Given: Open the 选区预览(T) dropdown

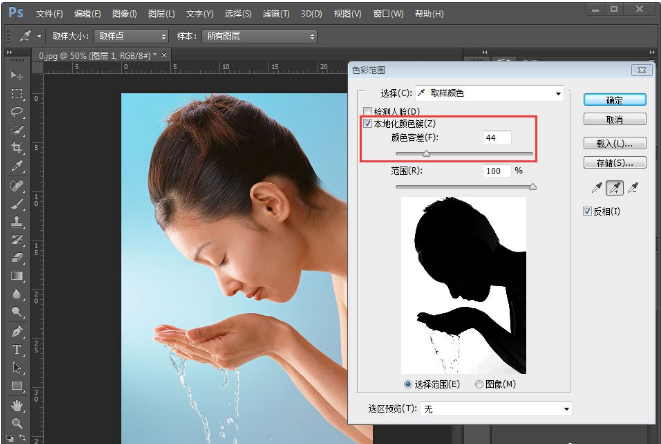Looking at the screenshot, I should click(496, 409).
